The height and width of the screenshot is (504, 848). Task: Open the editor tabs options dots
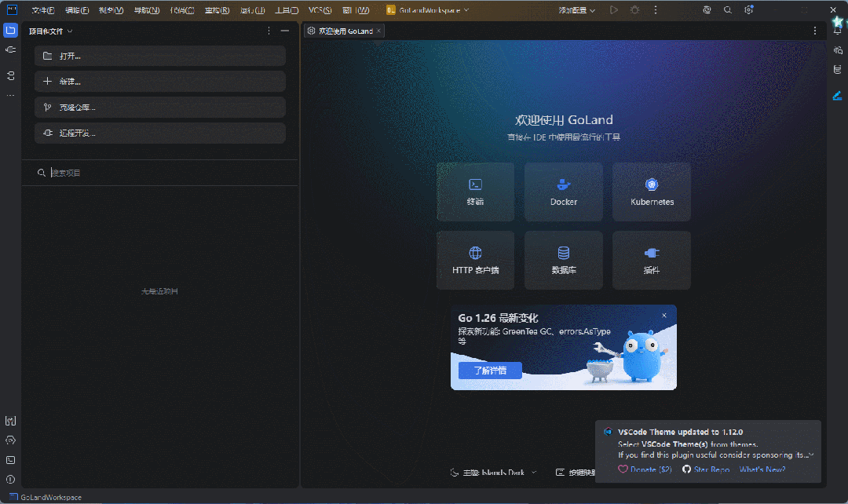815,31
